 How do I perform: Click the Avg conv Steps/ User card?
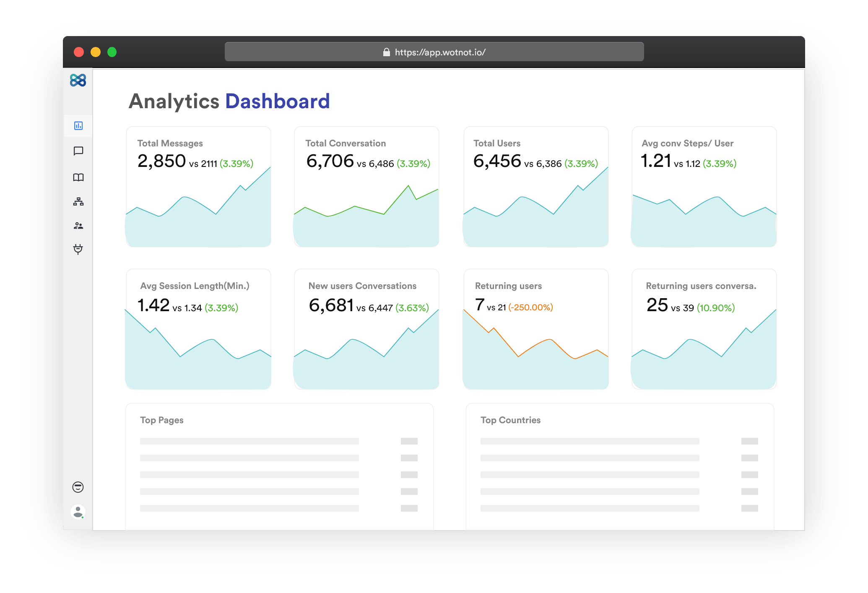point(704,187)
